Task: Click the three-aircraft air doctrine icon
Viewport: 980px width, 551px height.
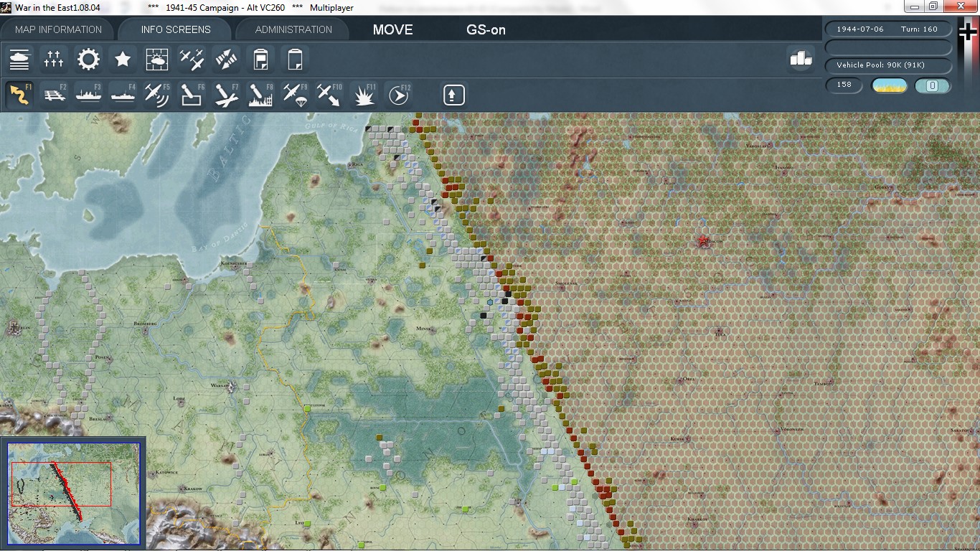Action: click(192, 59)
